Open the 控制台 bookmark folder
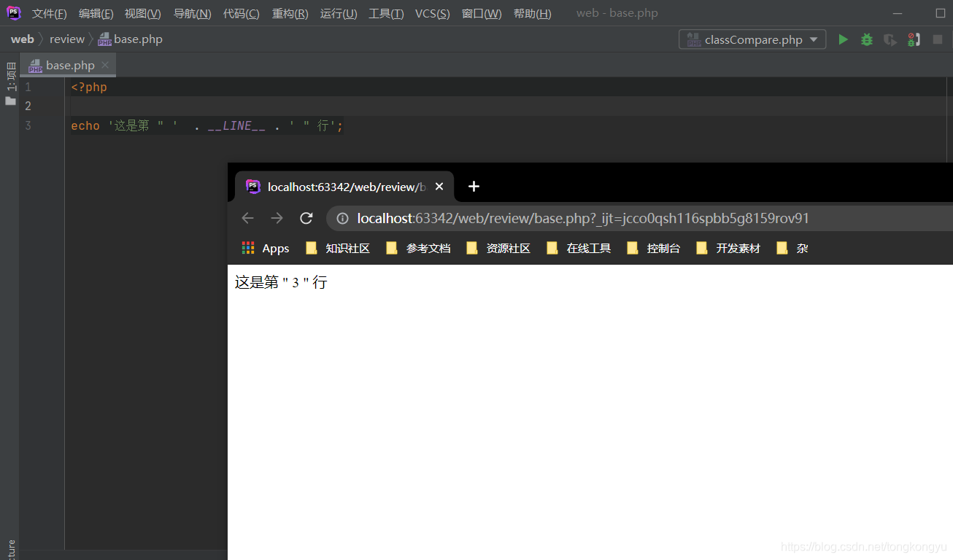 tap(653, 249)
